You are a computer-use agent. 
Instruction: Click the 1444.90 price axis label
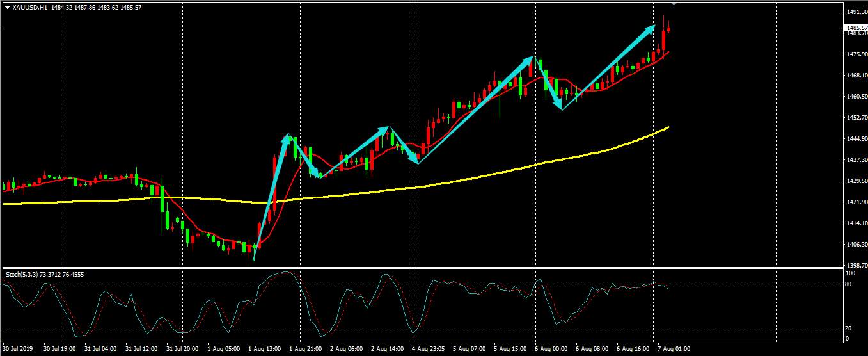[857, 139]
